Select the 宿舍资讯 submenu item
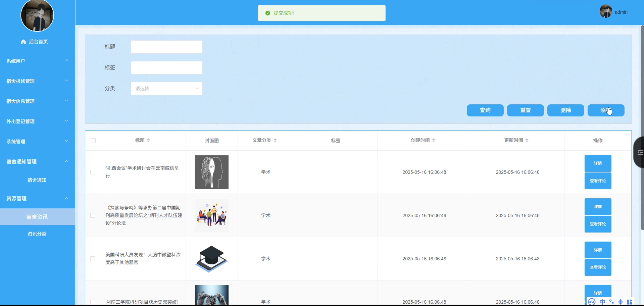Image resolution: width=644 pixels, height=306 pixels. click(37, 217)
